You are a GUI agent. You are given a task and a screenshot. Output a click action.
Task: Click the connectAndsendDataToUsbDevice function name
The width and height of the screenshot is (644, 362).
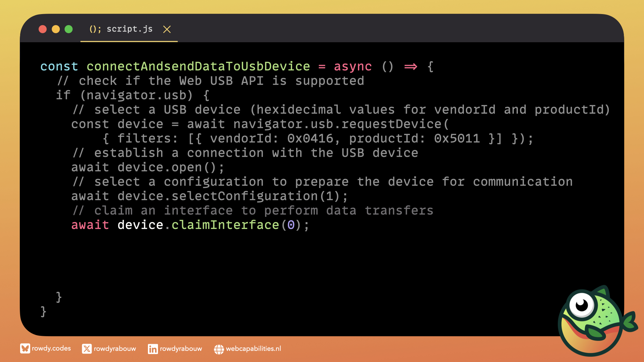tap(198, 66)
